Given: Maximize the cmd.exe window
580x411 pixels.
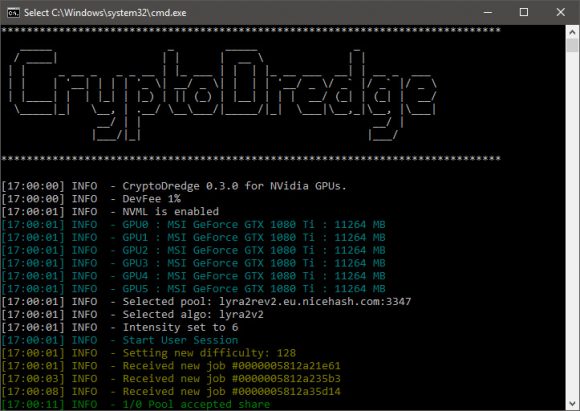Looking at the screenshot, I should (524, 12).
